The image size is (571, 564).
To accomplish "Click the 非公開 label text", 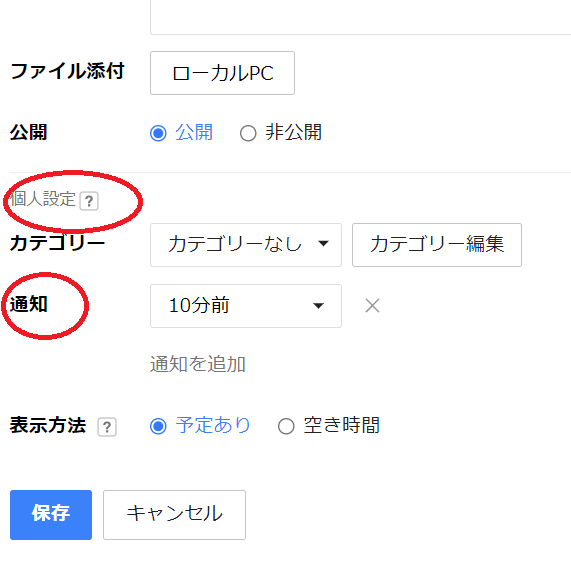I will [294, 132].
